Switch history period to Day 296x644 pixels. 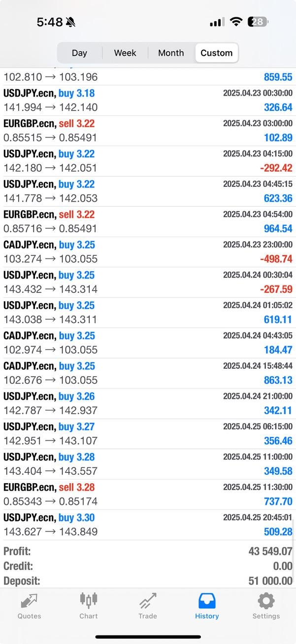coord(79,53)
